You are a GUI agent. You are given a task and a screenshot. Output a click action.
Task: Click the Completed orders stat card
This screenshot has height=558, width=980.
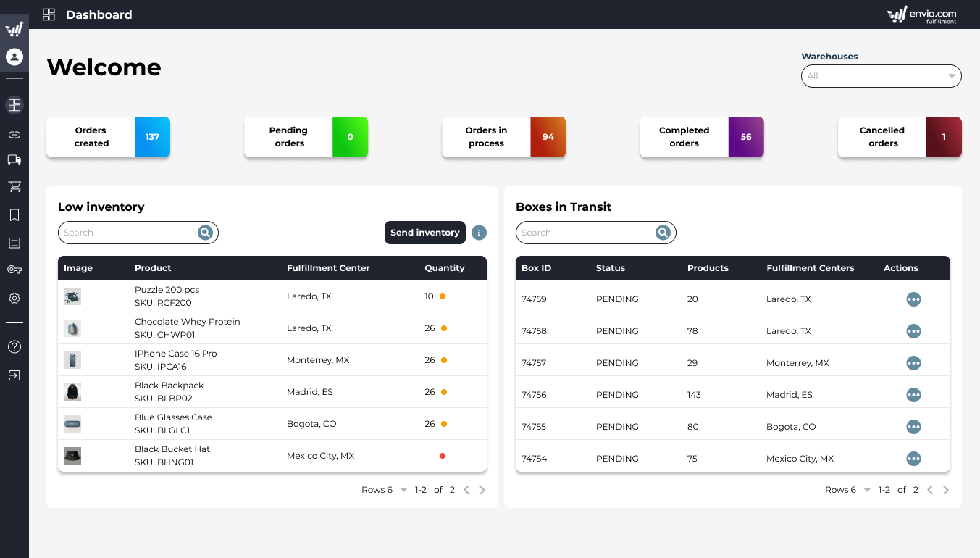(701, 137)
